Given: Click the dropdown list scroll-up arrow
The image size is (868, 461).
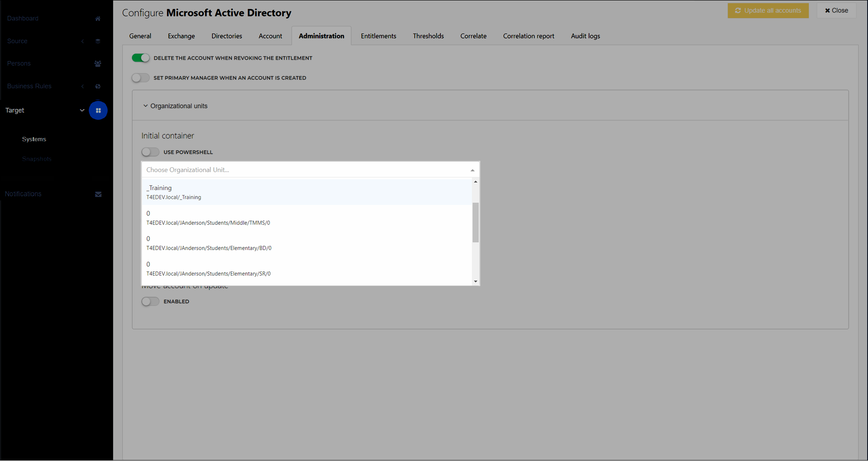Looking at the screenshot, I should 476,182.
